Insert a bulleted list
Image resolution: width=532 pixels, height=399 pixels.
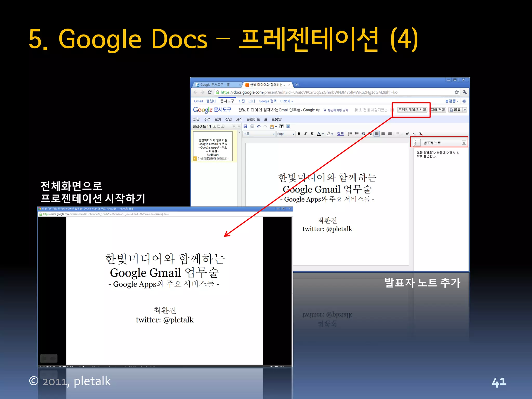[357, 134]
